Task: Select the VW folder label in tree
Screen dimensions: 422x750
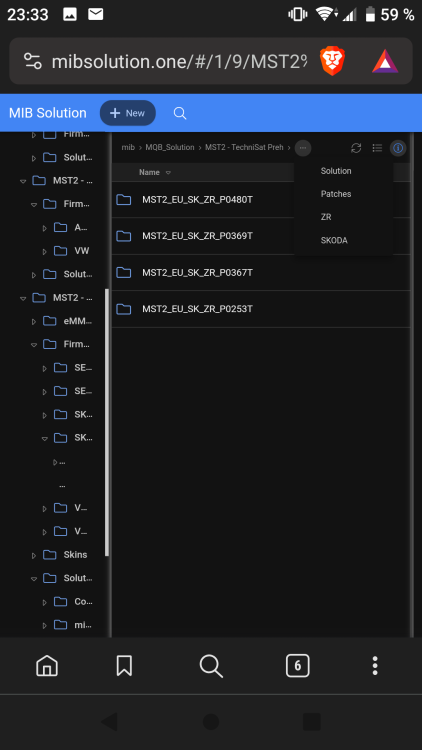Action: click(82, 251)
